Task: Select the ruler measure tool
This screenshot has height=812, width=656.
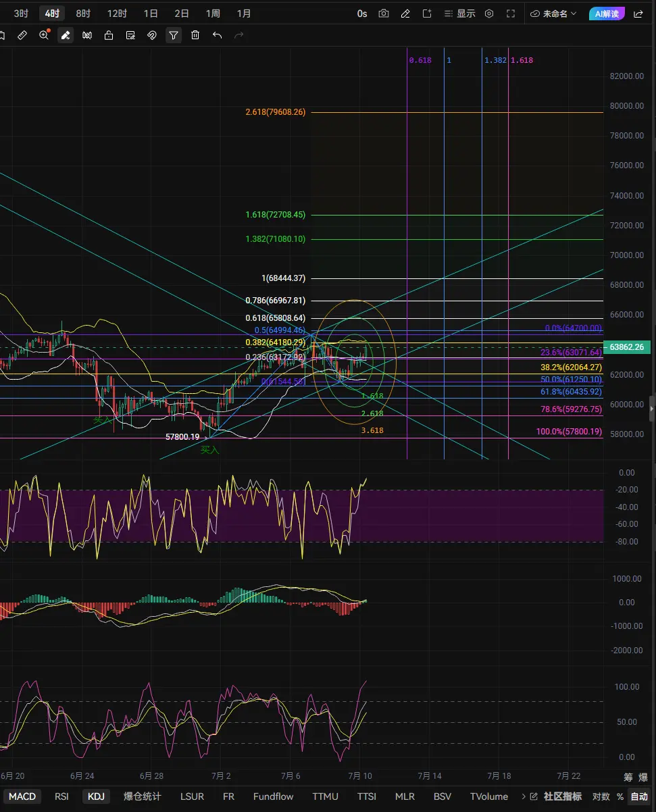Action: click(x=22, y=35)
